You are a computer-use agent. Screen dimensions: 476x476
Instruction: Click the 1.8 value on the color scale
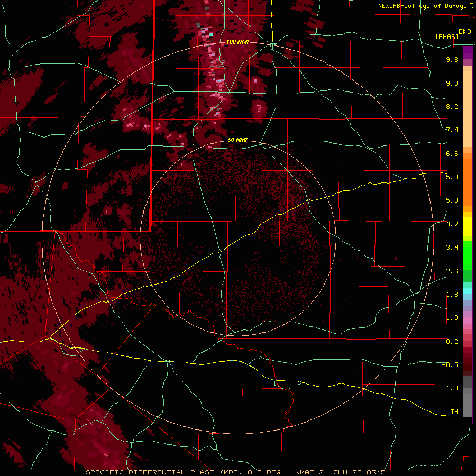pos(452,295)
